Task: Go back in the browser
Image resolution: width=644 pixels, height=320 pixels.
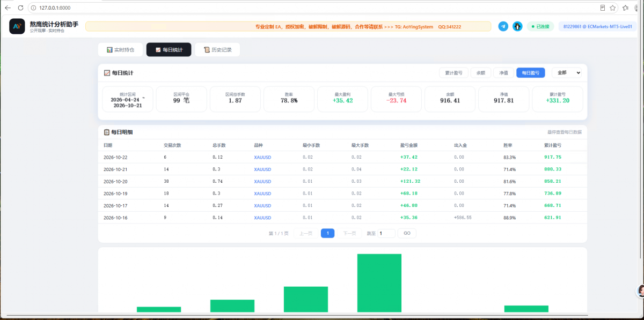Action: (8, 8)
